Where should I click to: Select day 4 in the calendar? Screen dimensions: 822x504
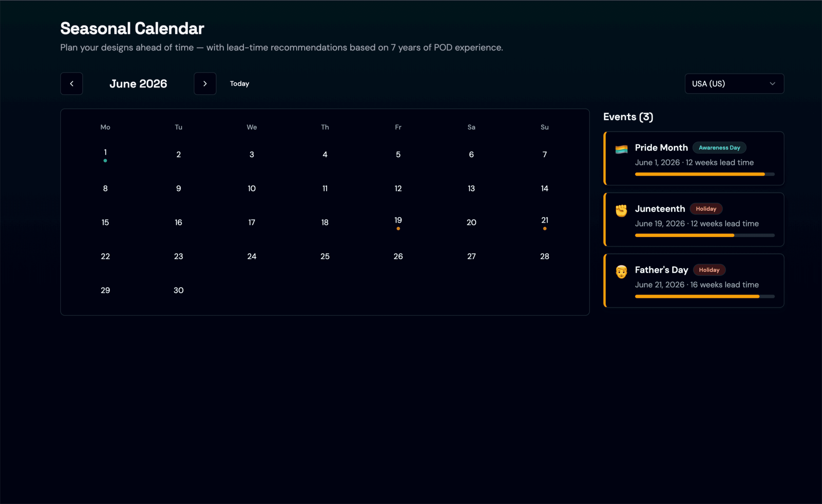[325, 154]
